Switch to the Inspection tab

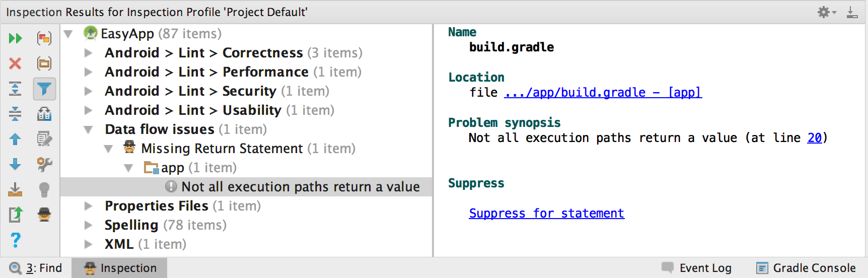pos(119,268)
